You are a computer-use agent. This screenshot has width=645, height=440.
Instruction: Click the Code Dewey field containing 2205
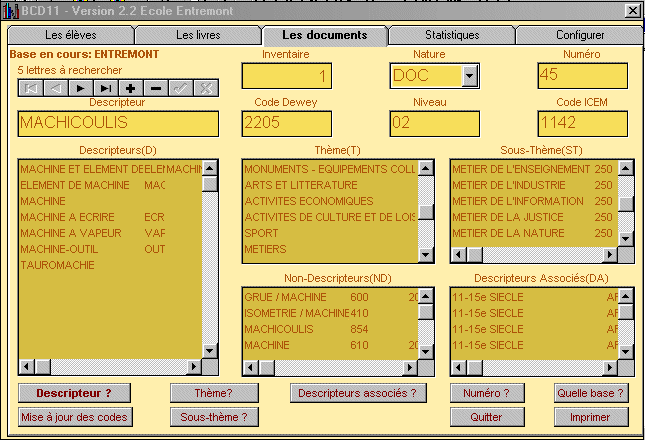(x=286, y=123)
